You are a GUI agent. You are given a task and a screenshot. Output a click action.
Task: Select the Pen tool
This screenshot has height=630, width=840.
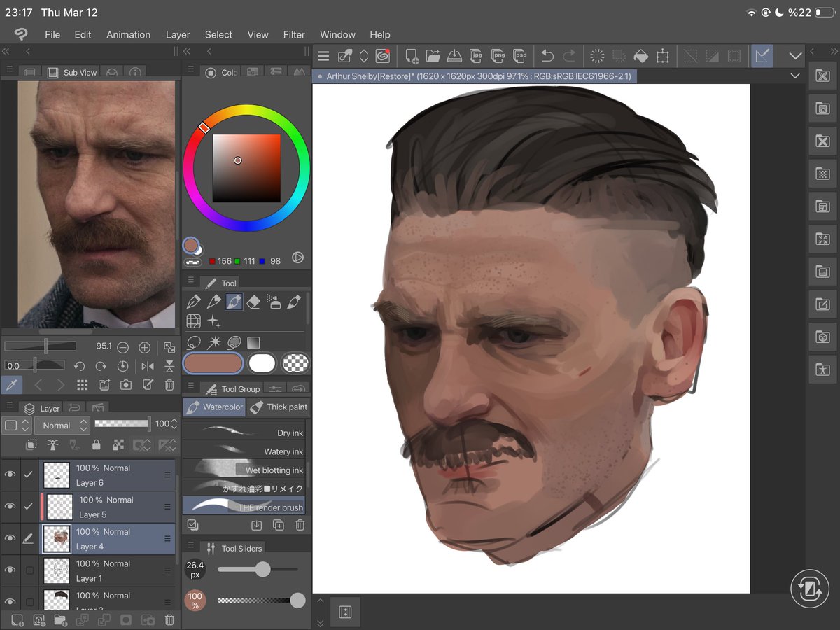pyautogui.click(x=194, y=302)
